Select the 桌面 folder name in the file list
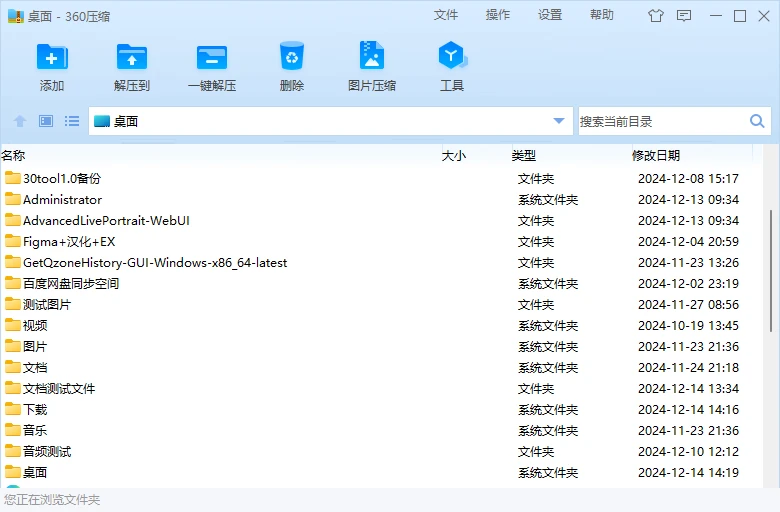 tap(35, 472)
